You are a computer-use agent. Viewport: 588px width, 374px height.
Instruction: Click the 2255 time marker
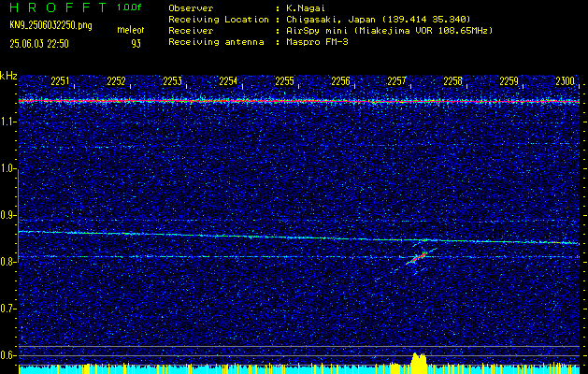(x=284, y=81)
